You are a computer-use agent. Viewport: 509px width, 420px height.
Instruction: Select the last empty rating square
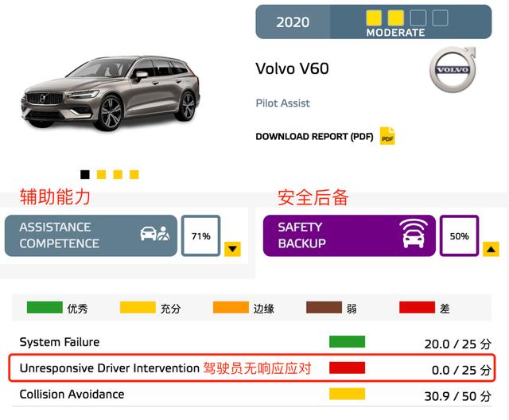(x=440, y=17)
